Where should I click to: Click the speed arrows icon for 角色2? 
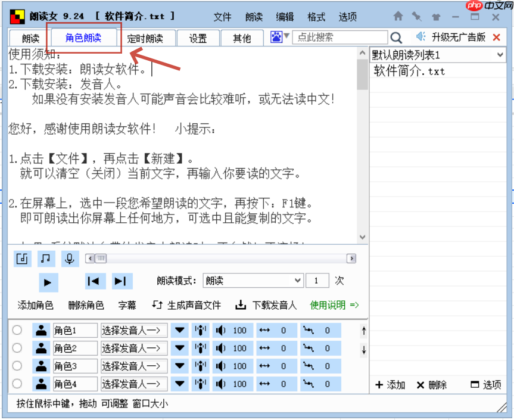tap(264, 348)
